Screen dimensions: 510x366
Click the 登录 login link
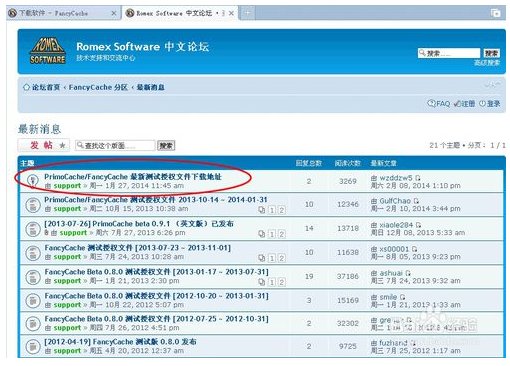tap(490, 104)
